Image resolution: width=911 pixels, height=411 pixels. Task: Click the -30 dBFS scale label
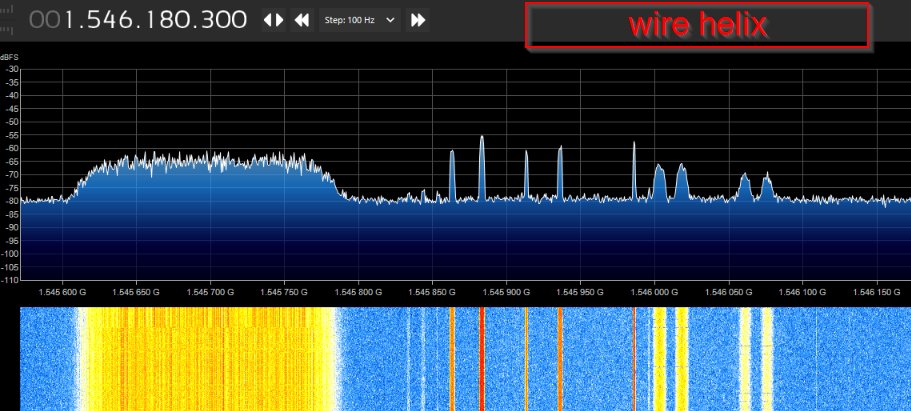pos(12,69)
